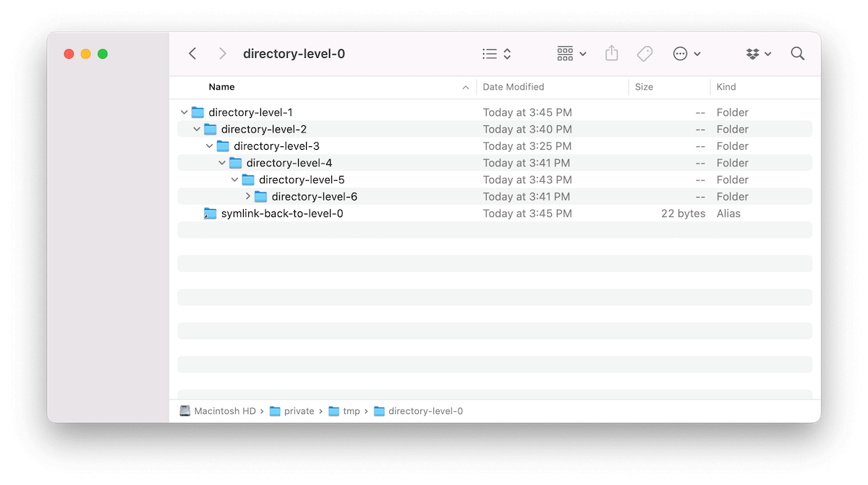Click the Alias kind cell
Viewport: 868px width, 485px height.
click(x=728, y=214)
